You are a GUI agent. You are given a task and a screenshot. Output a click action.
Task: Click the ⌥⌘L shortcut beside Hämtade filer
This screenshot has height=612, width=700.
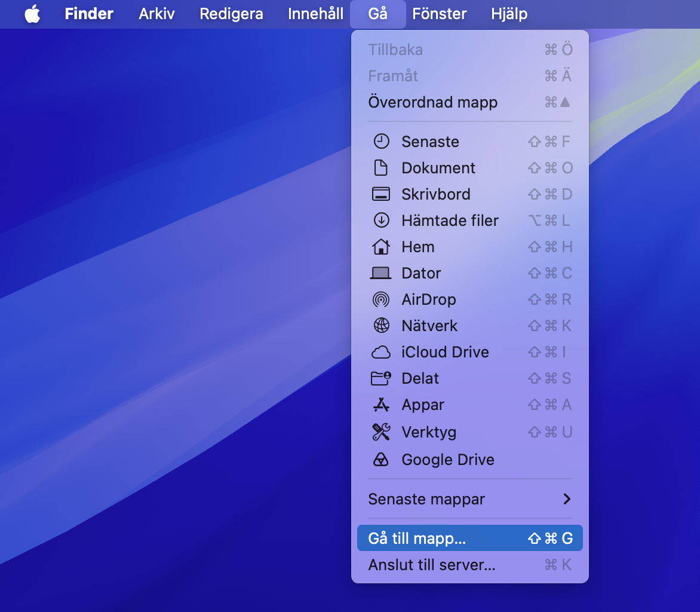coord(549,220)
